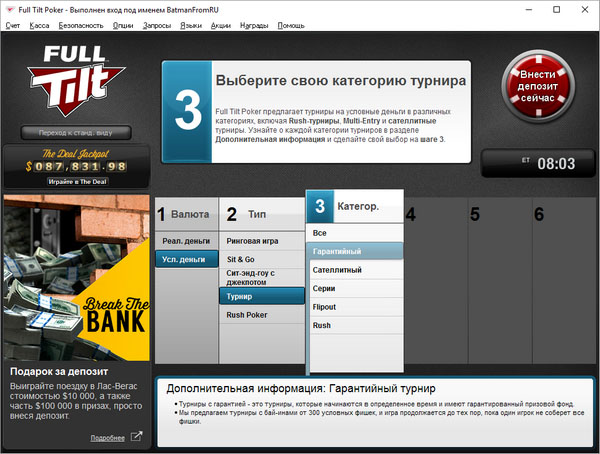Image resolution: width=600 pixels, height=454 pixels.
Task: Open the Безопасность menu
Action: click(x=81, y=25)
